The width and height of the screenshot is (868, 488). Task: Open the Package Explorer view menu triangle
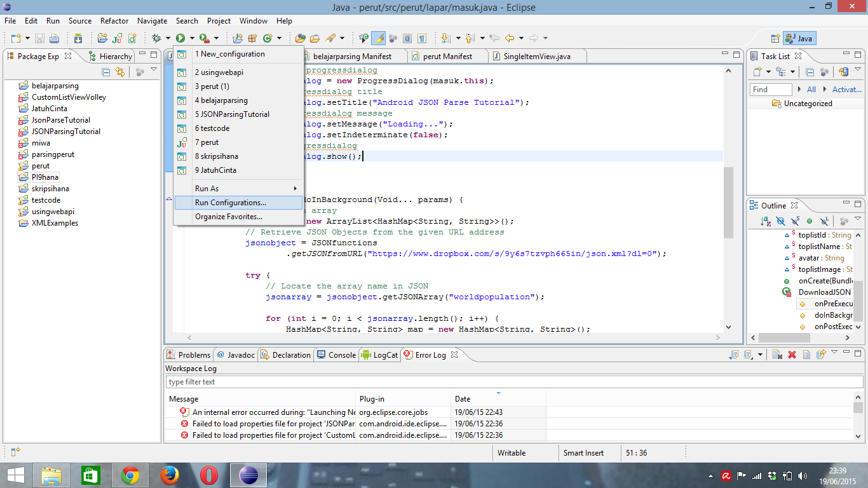pos(154,70)
